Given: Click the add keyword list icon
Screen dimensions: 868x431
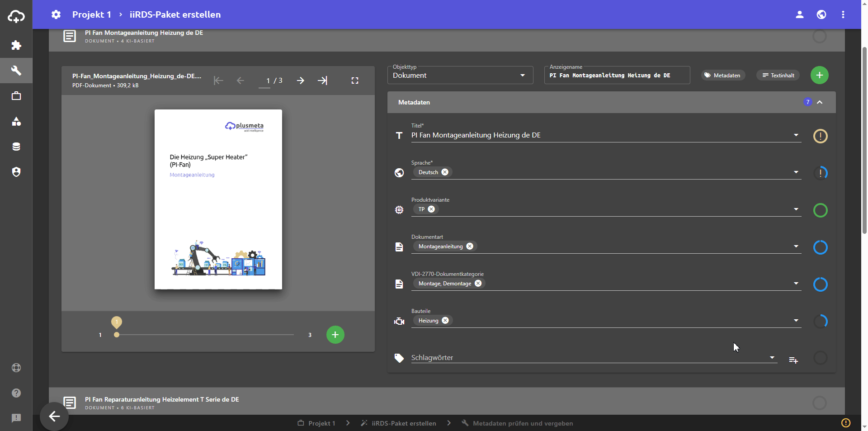Looking at the screenshot, I should (x=793, y=360).
